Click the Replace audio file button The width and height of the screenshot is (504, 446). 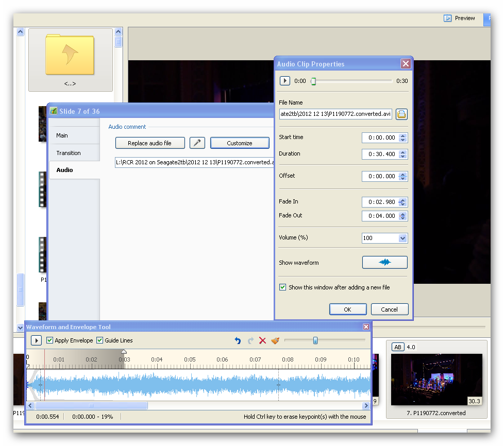149,143
